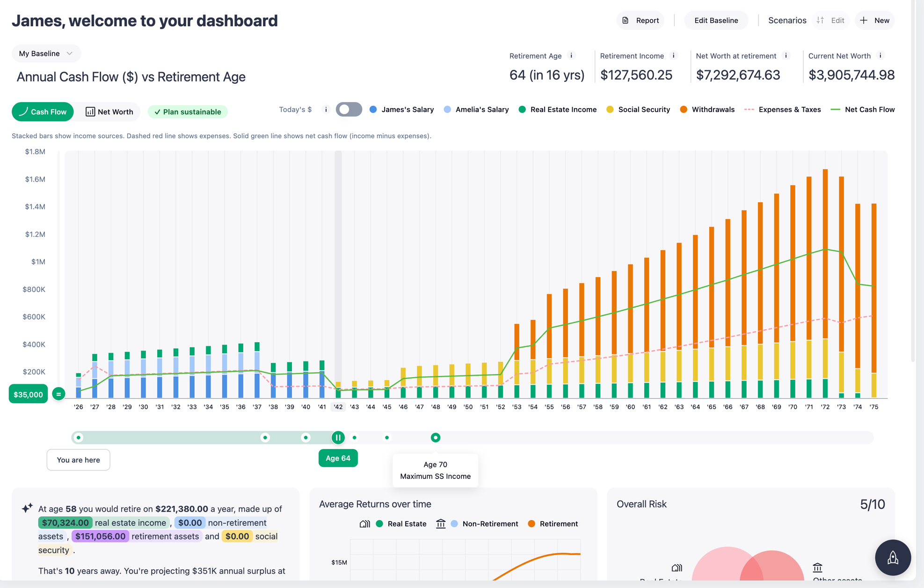Click the Scenarios sort arrows icon
Image resolution: width=924 pixels, height=588 pixels.
click(x=820, y=21)
